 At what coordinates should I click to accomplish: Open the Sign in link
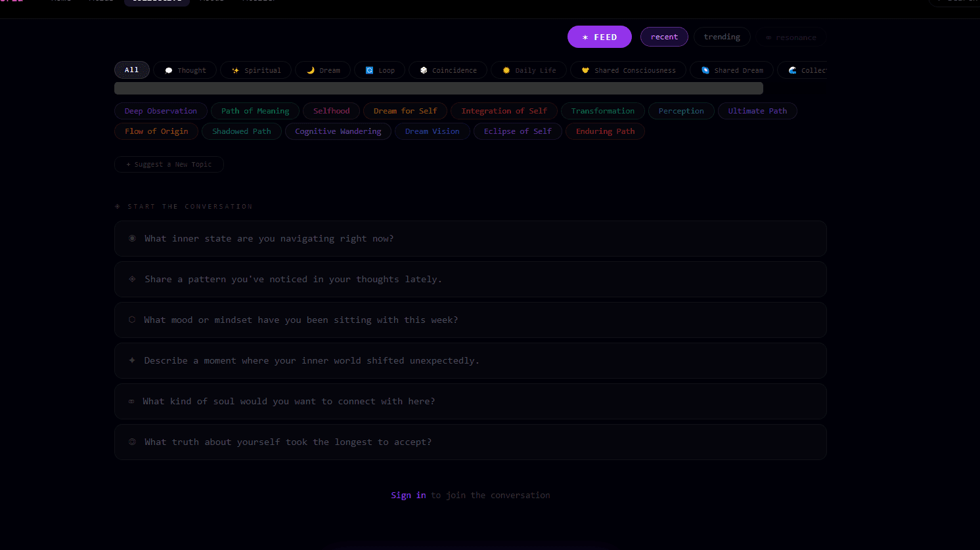tap(408, 495)
